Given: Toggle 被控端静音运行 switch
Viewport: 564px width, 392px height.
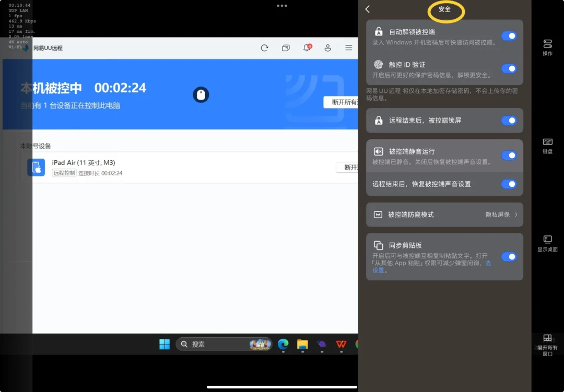Looking at the screenshot, I should tap(509, 156).
